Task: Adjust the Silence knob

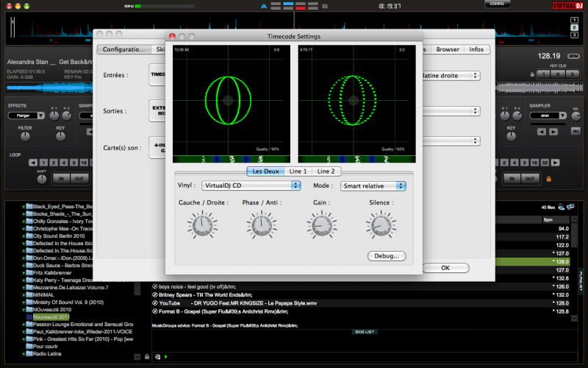Action: pyautogui.click(x=381, y=224)
